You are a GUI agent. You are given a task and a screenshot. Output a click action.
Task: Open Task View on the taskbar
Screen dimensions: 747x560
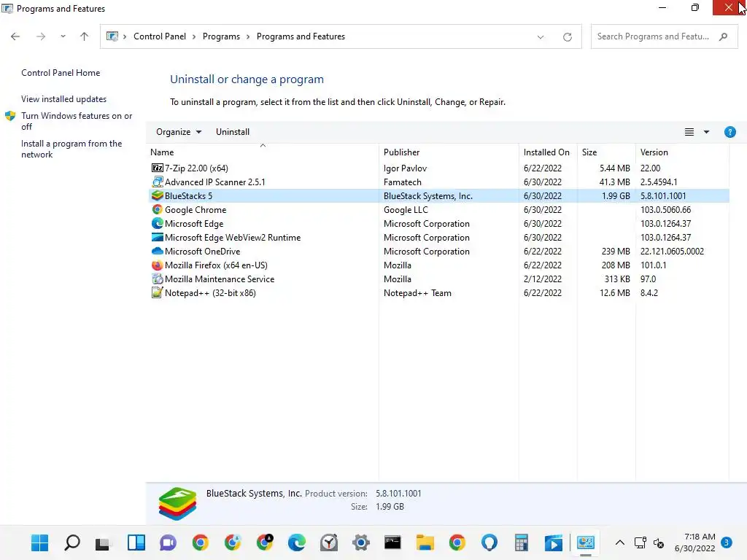[x=102, y=542]
